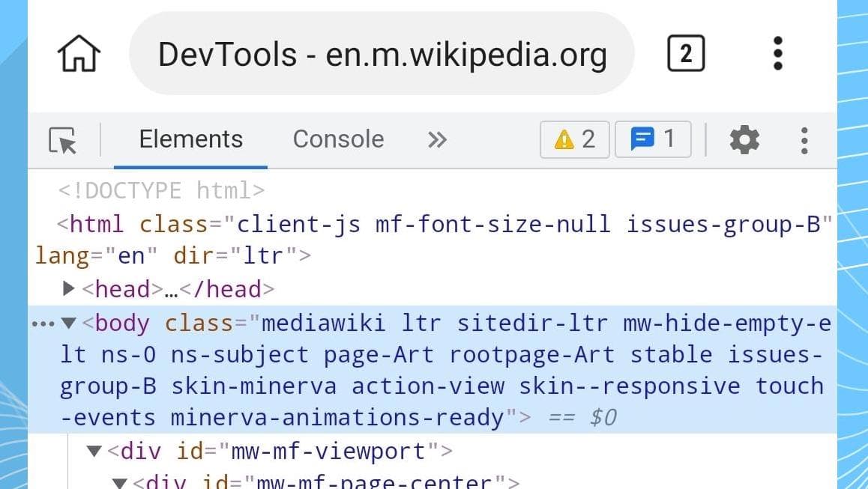Image resolution: width=868 pixels, height=489 pixels.
Task: Collapse the body element node
Action: (69, 324)
